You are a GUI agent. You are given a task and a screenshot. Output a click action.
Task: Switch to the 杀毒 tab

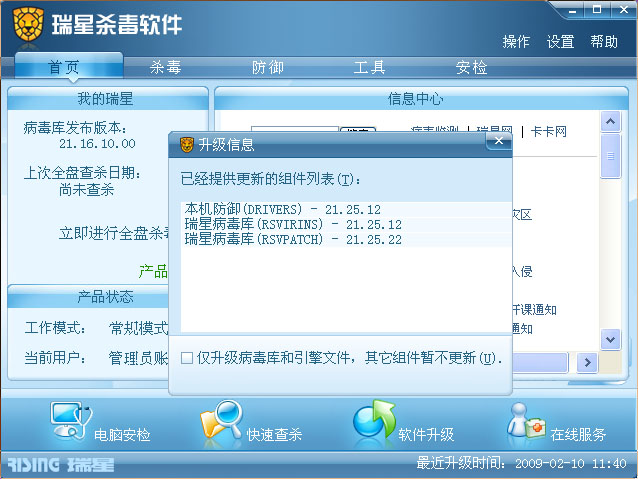pyautogui.click(x=165, y=67)
